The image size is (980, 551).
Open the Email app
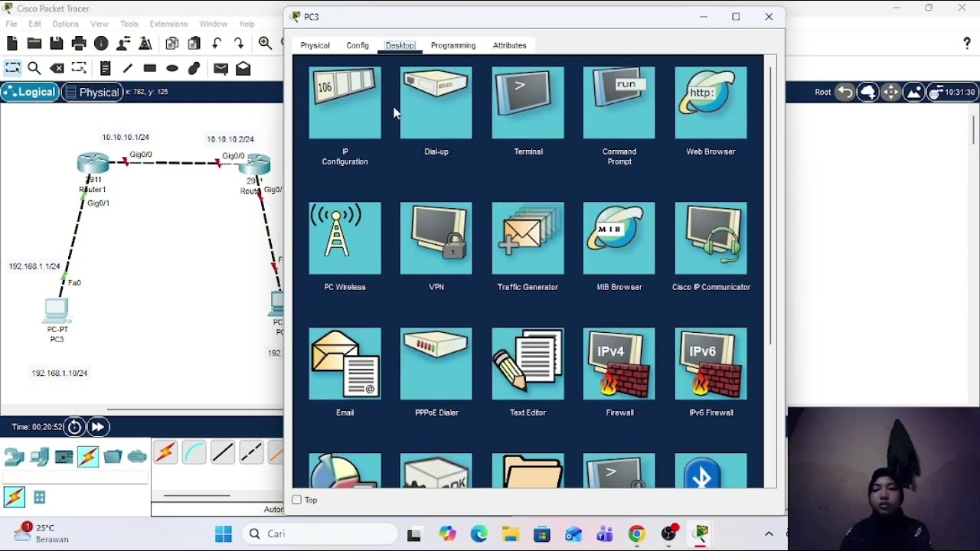pyautogui.click(x=345, y=364)
